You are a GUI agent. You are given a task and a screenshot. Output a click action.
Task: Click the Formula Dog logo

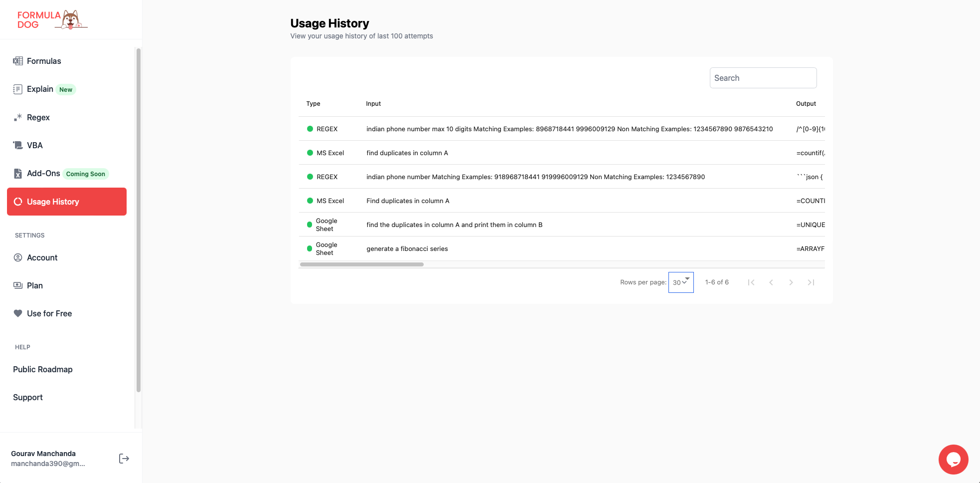(x=52, y=20)
